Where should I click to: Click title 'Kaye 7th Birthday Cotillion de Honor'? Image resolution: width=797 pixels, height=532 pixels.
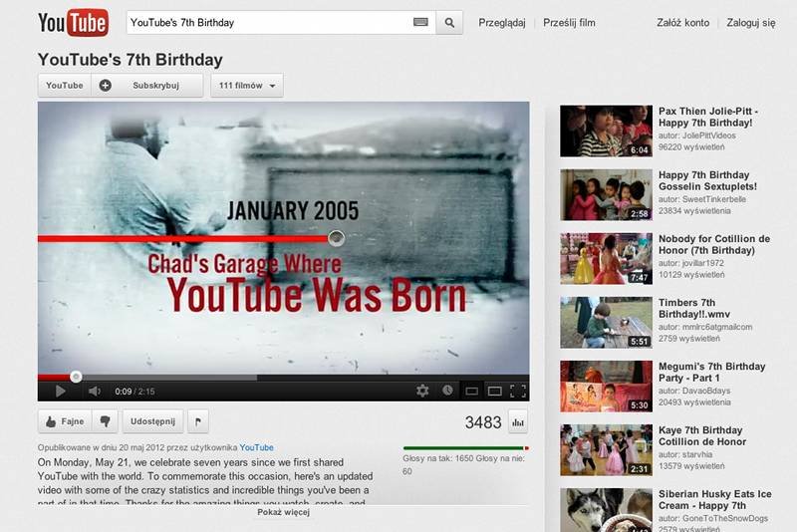(702, 436)
